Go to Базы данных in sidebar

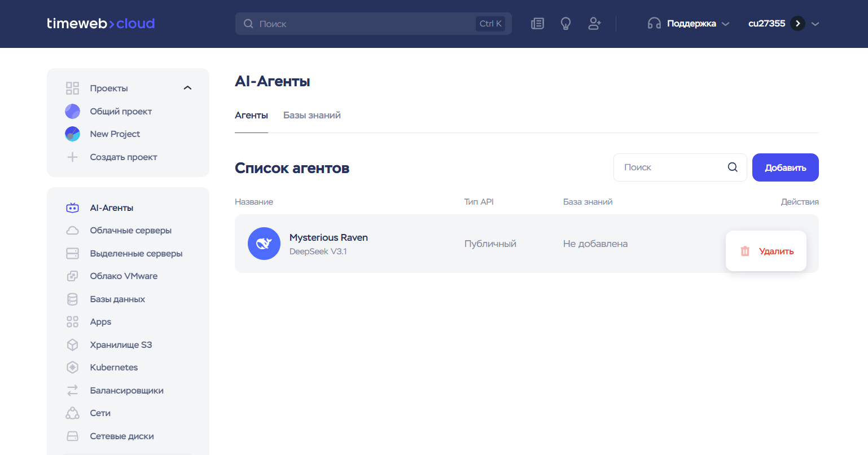117,299
